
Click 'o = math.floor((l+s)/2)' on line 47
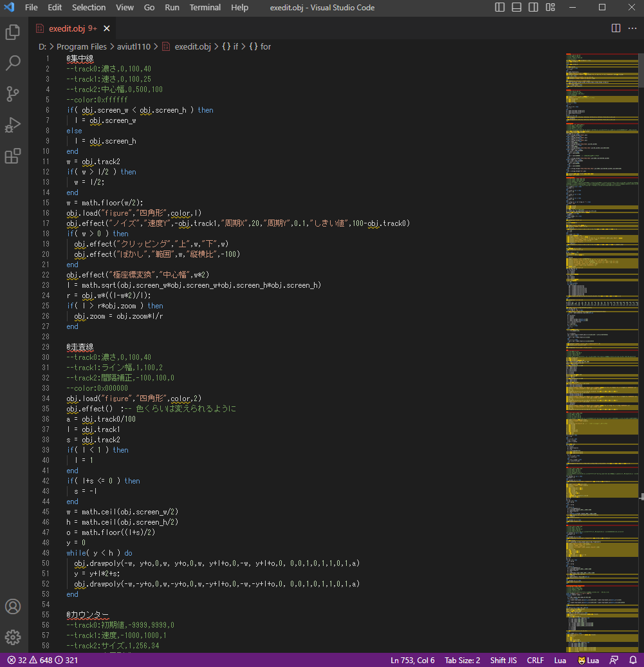[x=111, y=532]
